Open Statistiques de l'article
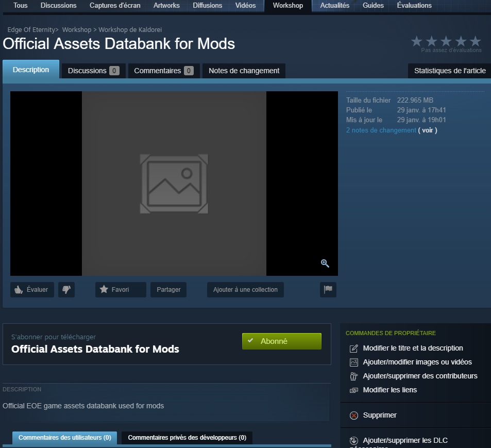Image resolution: width=491 pixels, height=448 pixels. tap(450, 71)
